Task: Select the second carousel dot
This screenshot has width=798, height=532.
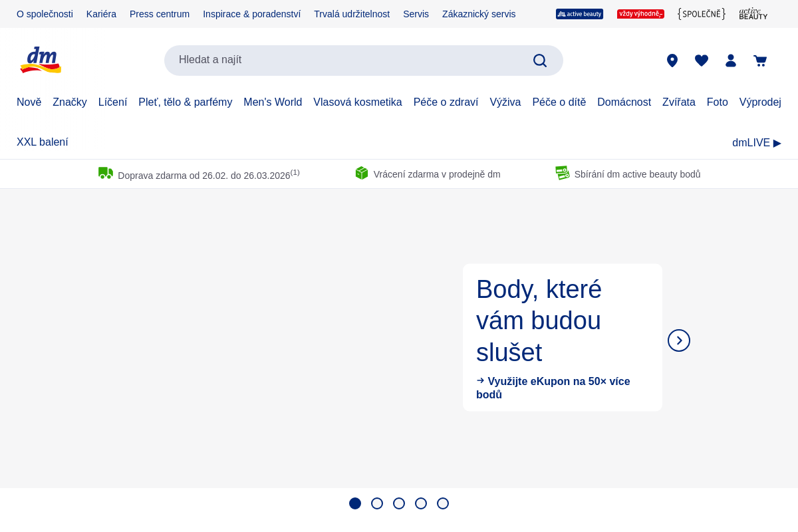Action: (x=377, y=503)
